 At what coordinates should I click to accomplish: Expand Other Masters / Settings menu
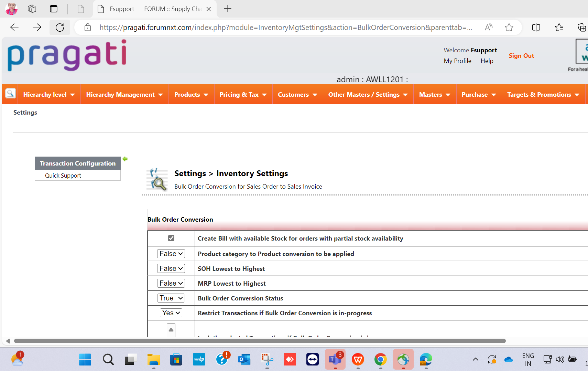coord(368,95)
